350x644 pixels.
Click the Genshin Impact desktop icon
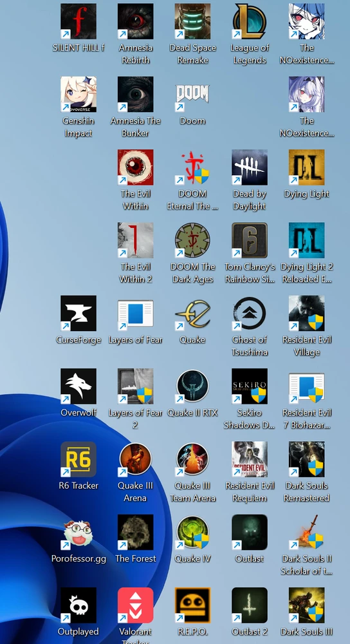click(78, 94)
